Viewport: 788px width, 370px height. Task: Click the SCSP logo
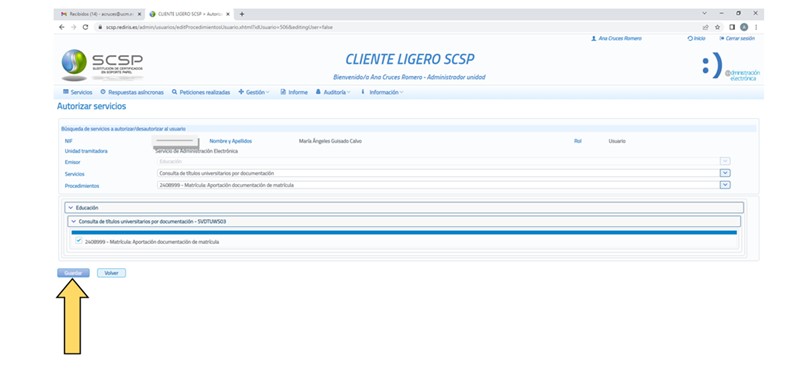(x=103, y=65)
